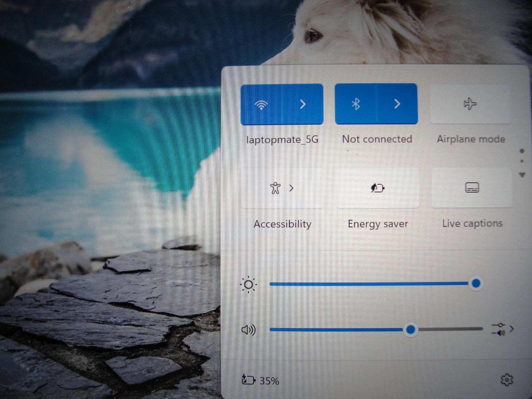Click the brightness sun icon
This screenshot has height=399, width=532.
click(248, 285)
